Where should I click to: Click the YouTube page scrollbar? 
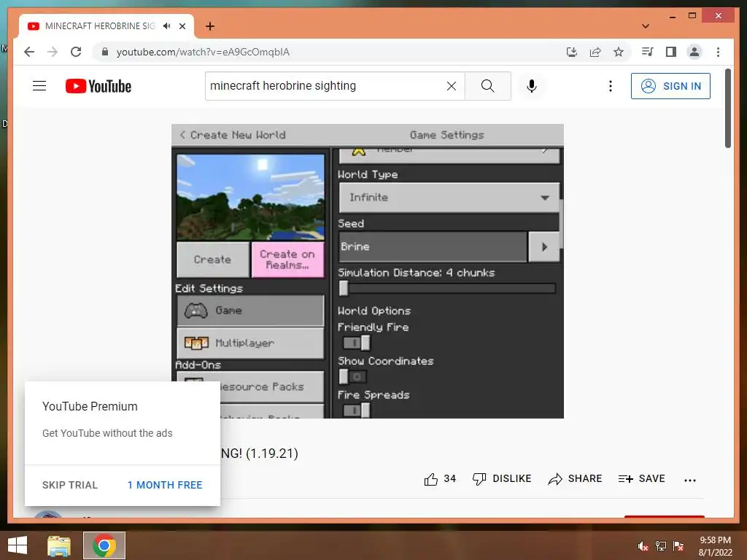pos(728,109)
